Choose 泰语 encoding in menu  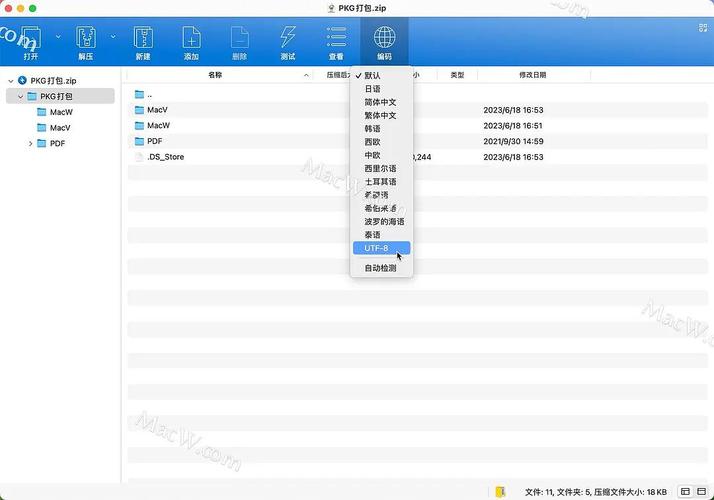click(382, 235)
